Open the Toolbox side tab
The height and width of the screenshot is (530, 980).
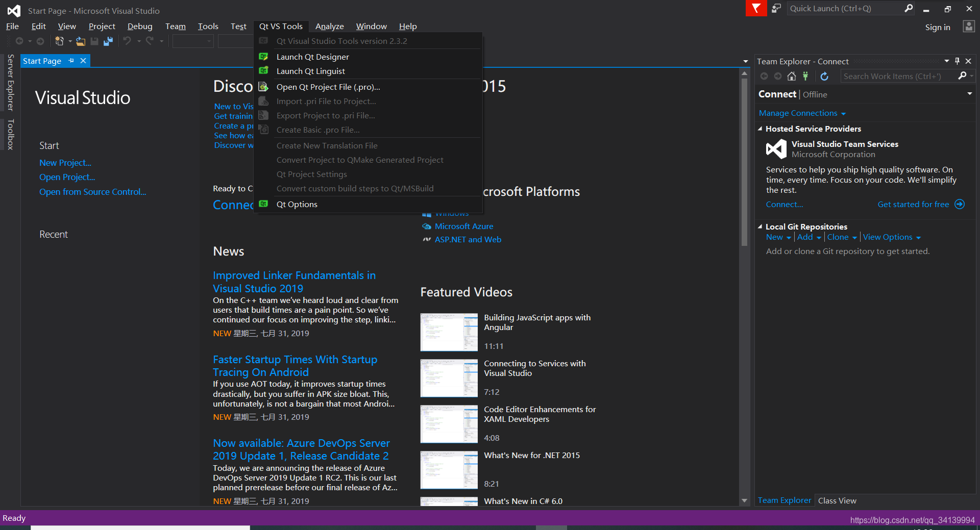[10, 135]
